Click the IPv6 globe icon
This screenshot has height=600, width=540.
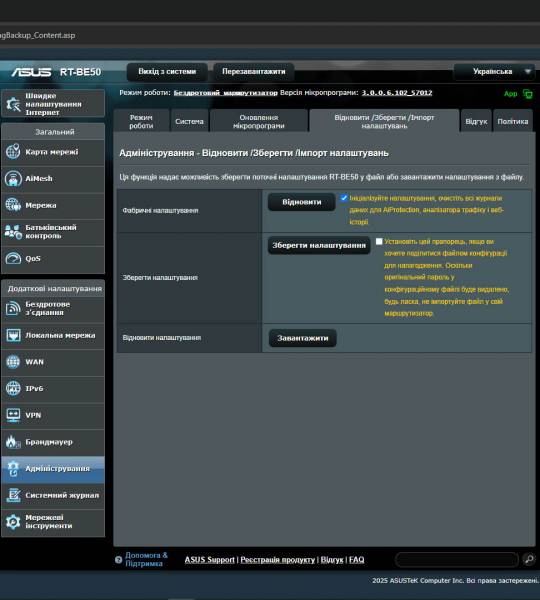pos(13,388)
